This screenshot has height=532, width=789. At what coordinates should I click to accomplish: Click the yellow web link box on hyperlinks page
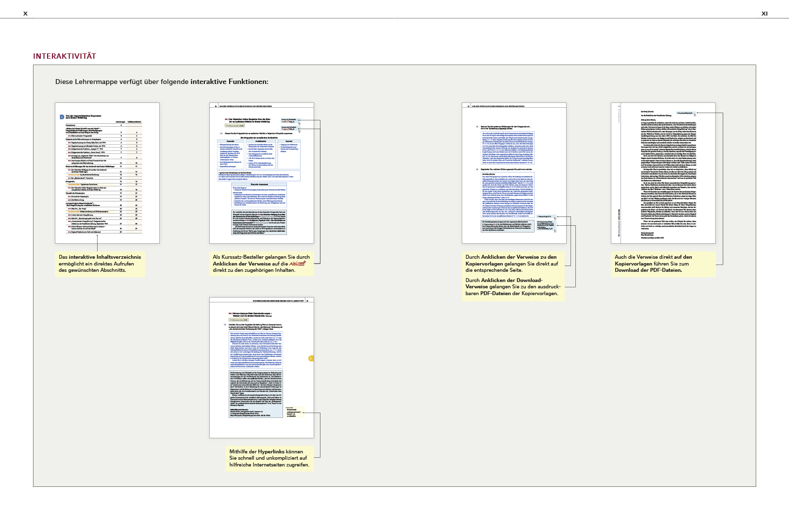pos(294,413)
